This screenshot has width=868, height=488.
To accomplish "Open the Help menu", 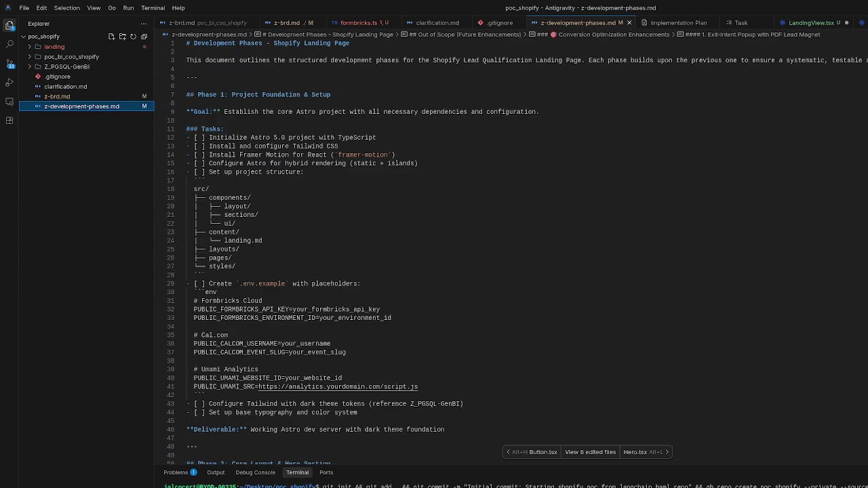I will pos(178,8).
